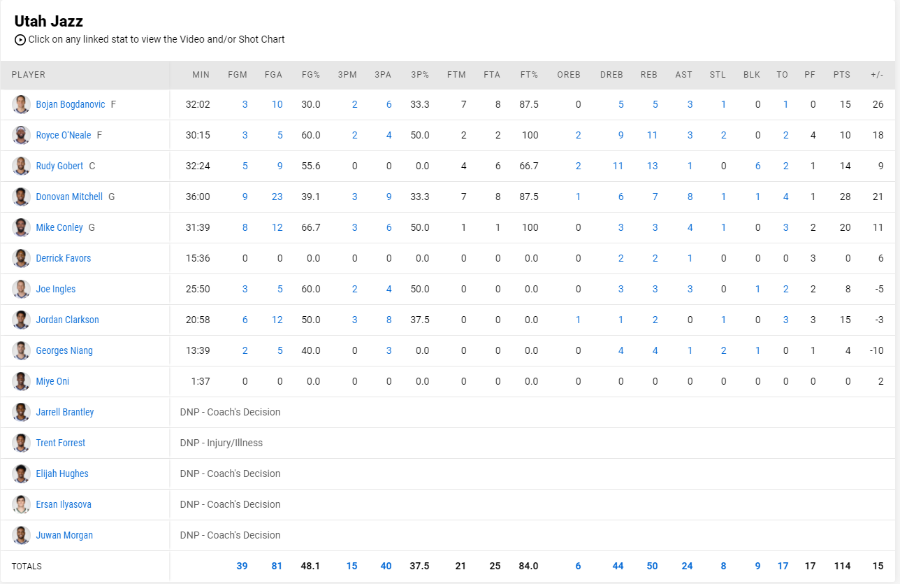Click Joe Ingles' player headshot

click(x=21, y=289)
